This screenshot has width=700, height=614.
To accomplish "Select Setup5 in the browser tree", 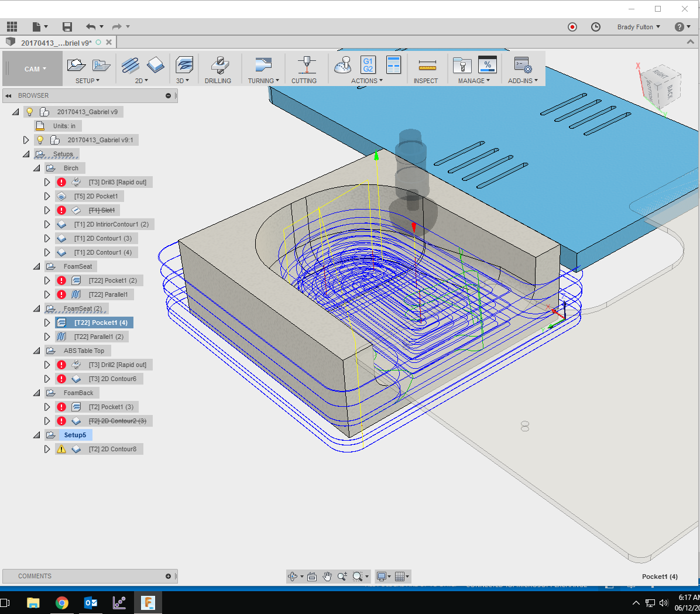I will click(x=75, y=434).
